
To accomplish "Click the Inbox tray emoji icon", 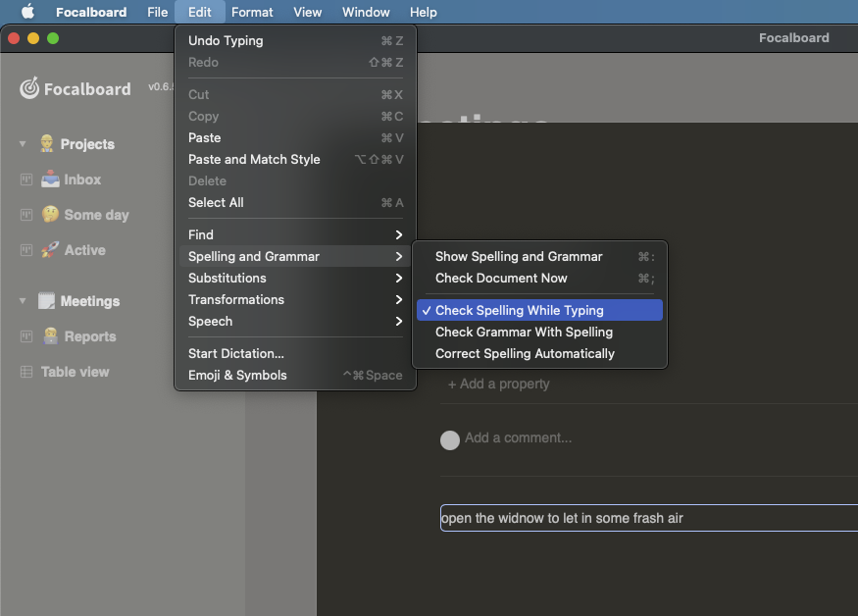I will [x=50, y=180].
